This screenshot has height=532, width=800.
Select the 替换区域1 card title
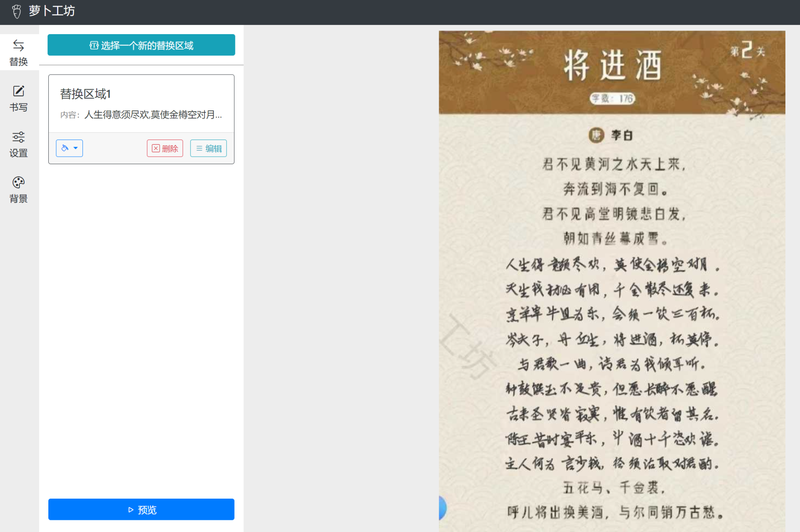click(85, 94)
